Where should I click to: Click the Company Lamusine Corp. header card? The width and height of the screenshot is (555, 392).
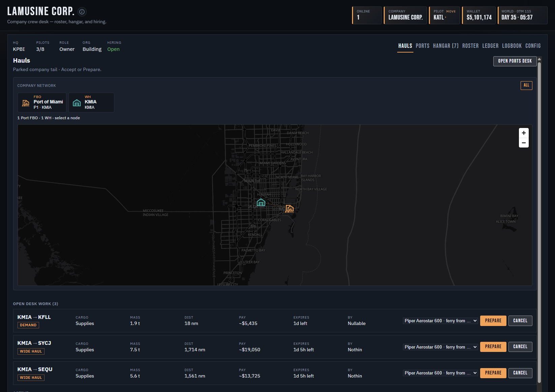pyautogui.click(x=405, y=15)
